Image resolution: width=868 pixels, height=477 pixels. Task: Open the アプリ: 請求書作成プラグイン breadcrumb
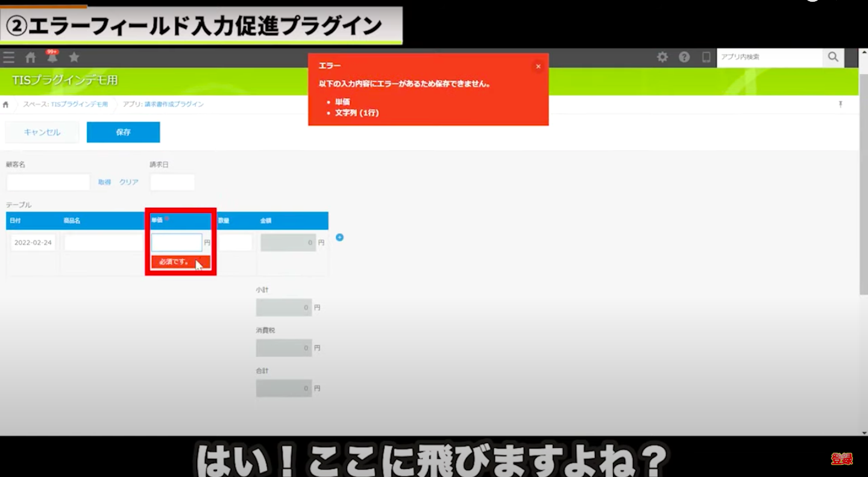pos(163,104)
